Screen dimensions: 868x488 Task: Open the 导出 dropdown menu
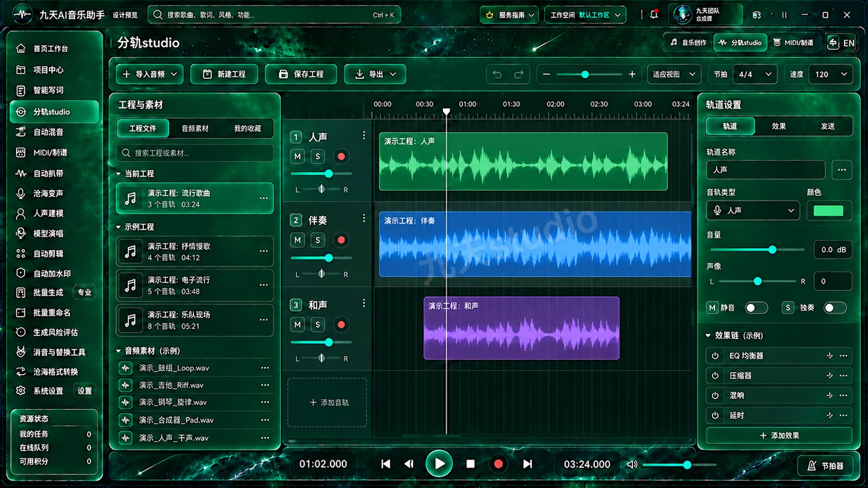(x=375, y=74)
